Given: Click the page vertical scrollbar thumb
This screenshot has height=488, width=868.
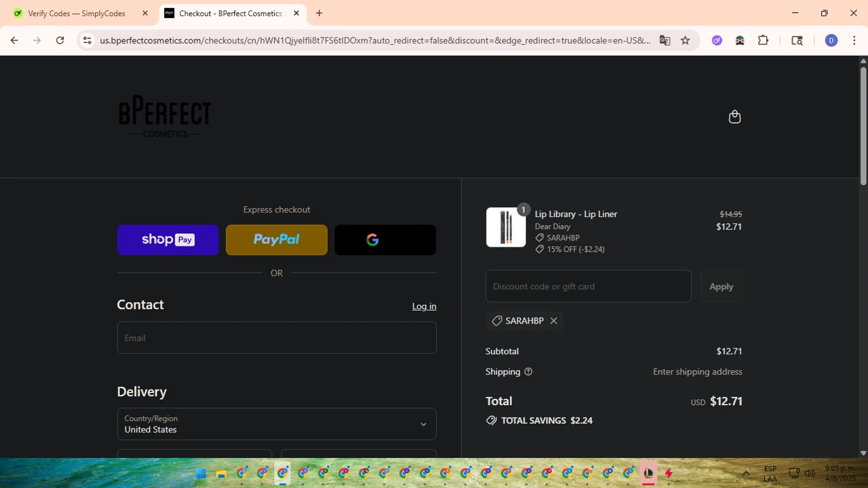Looking at the screenshot, I should [x=863, y=126].
